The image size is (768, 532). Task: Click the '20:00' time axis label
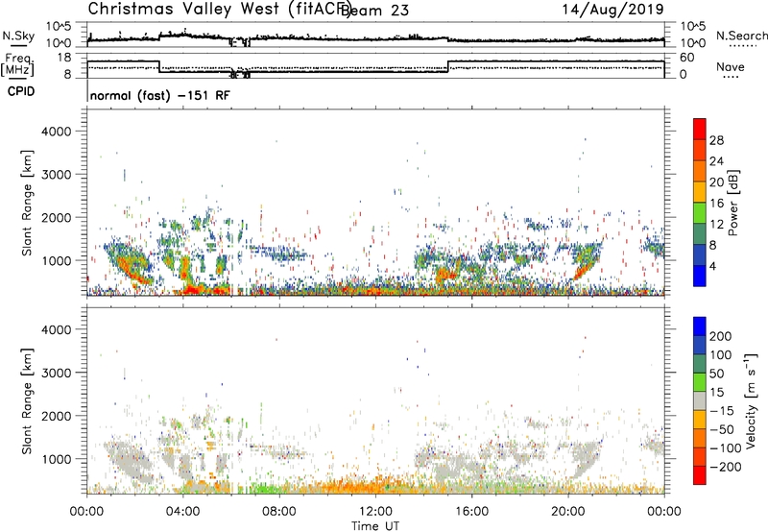567,512
